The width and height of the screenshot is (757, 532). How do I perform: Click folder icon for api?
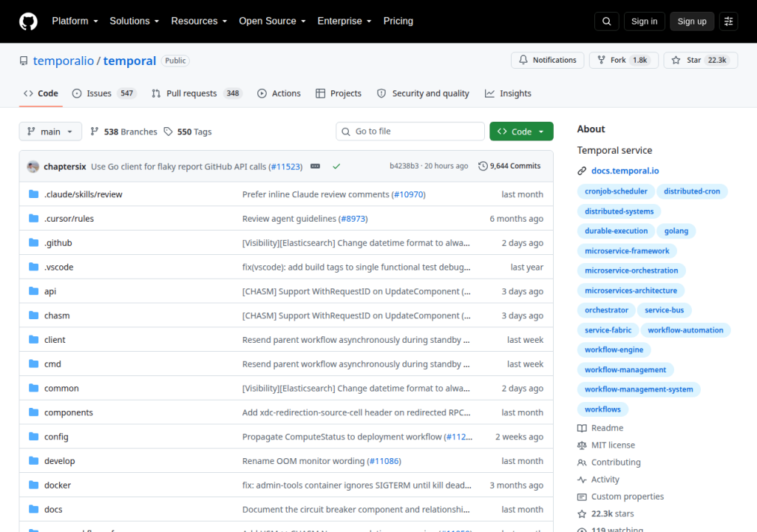pyautogui.click(x=33, y=290)
